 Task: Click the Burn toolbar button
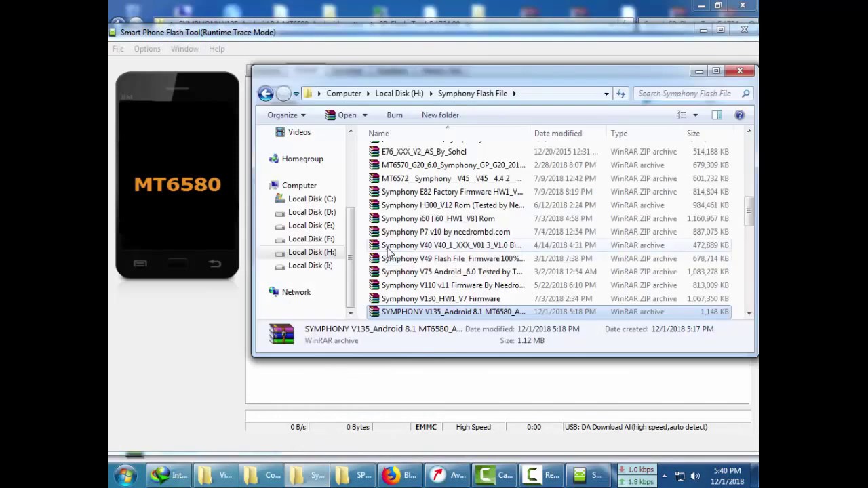pyautogui.click(x=395, y=115)
